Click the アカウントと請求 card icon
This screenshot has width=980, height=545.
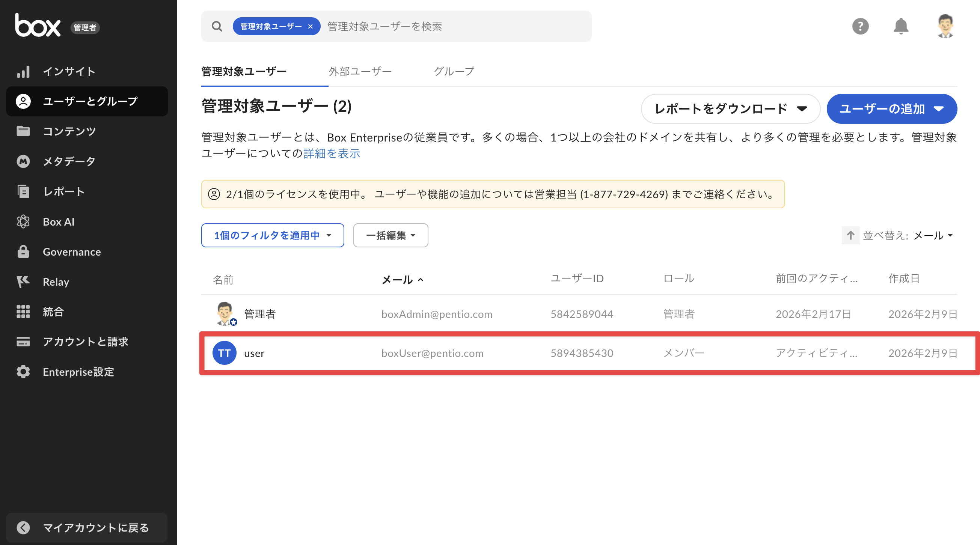point(23,342)
